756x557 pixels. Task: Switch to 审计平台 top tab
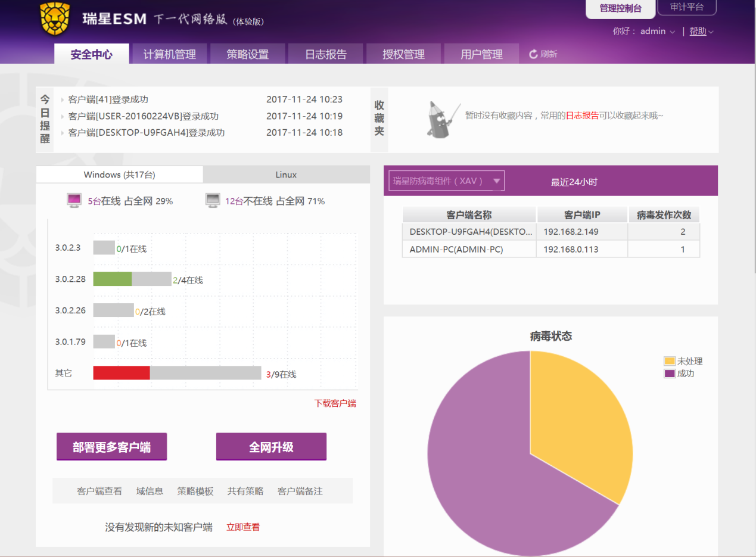686,7
